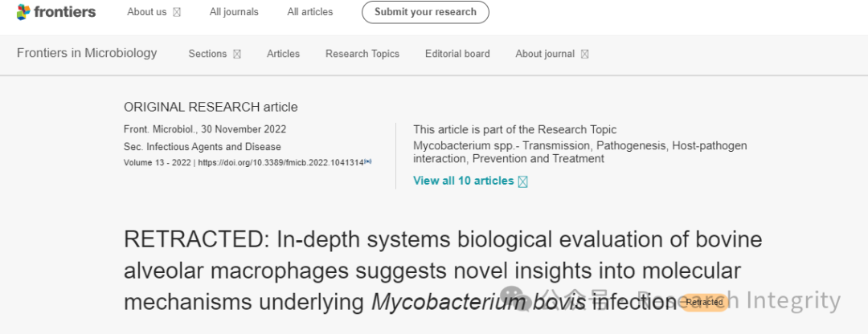Expand the About journal dropdown
Image resolution: width=868 pixels, height=334 pixels.
click(552, 54)
